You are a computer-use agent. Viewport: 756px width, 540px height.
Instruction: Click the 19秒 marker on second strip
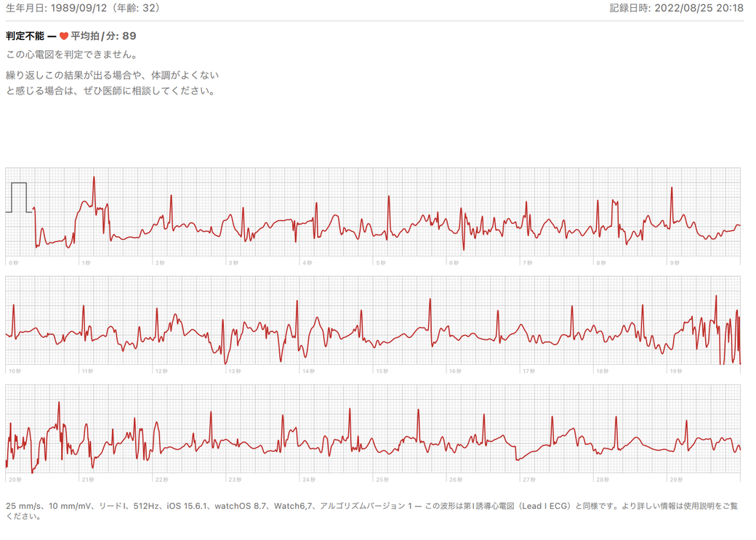click(676, 371)
